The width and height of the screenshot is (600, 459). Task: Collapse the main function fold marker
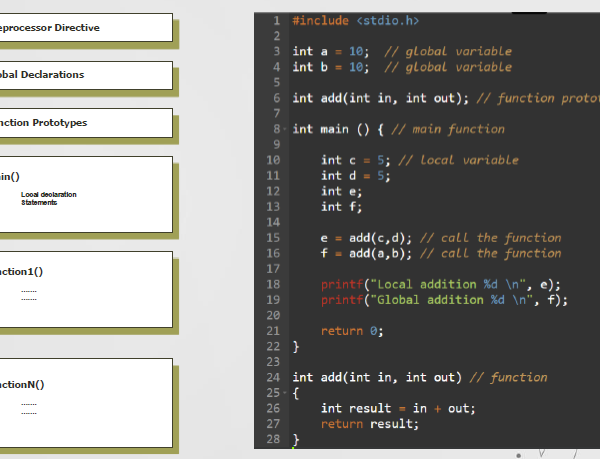click(286, 130)
